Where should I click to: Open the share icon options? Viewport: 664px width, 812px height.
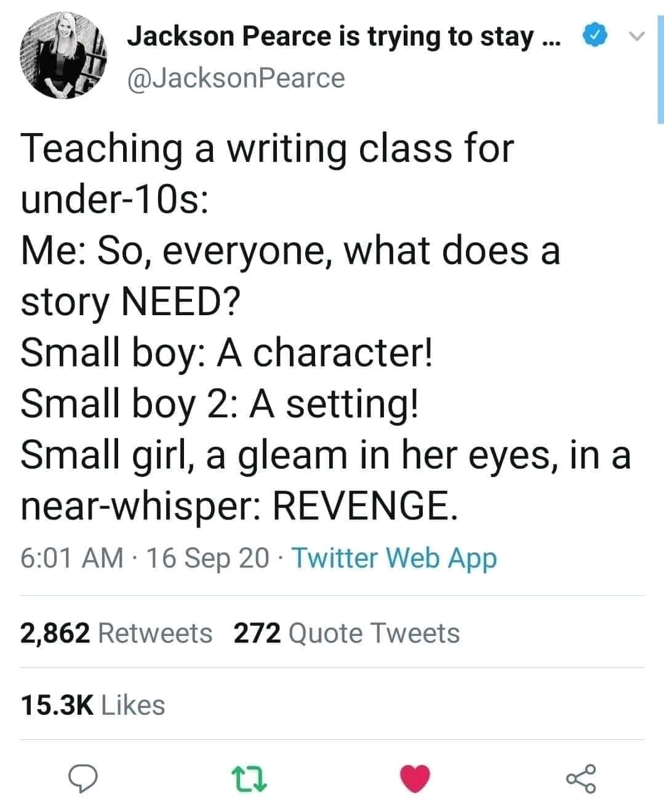580,778
